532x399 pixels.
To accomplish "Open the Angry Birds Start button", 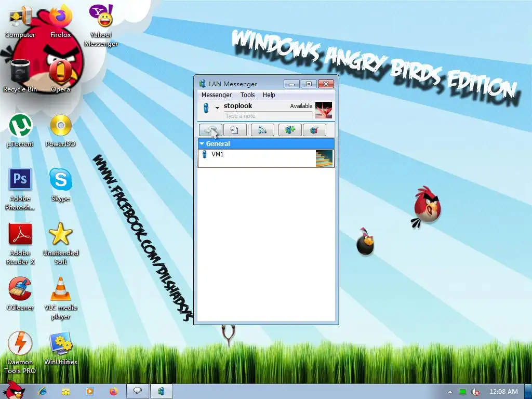I will [x=14, y=390].
